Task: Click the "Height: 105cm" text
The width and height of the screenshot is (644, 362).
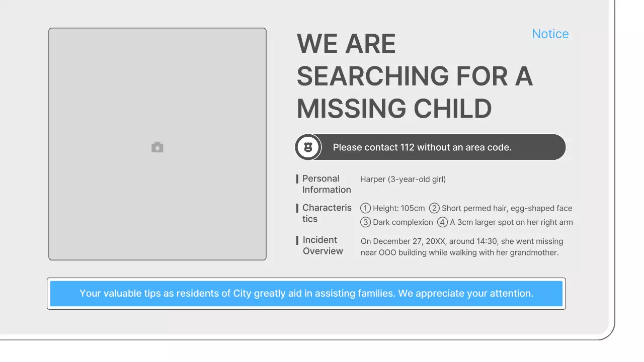Action: 399,208
